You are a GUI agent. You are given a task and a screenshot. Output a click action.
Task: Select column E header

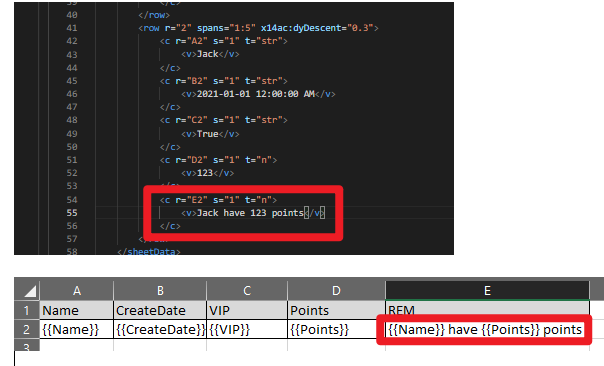pyautogui.click(x=487, y=291)
